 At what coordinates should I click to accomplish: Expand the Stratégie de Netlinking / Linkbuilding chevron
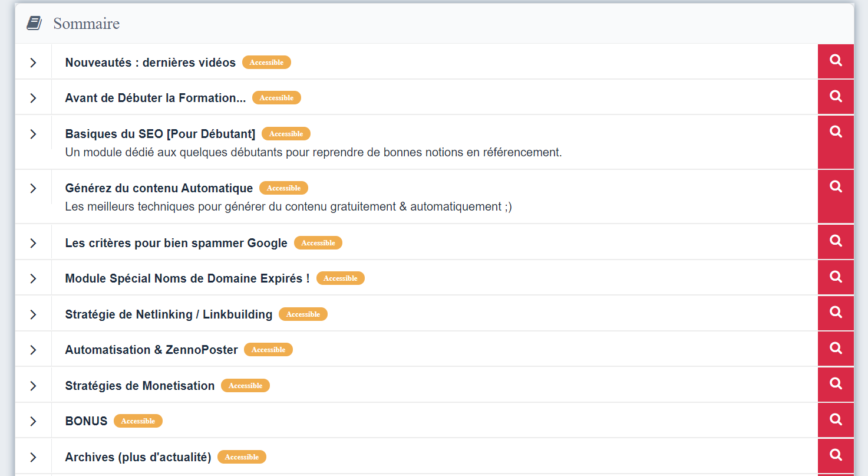pos(33,314)
